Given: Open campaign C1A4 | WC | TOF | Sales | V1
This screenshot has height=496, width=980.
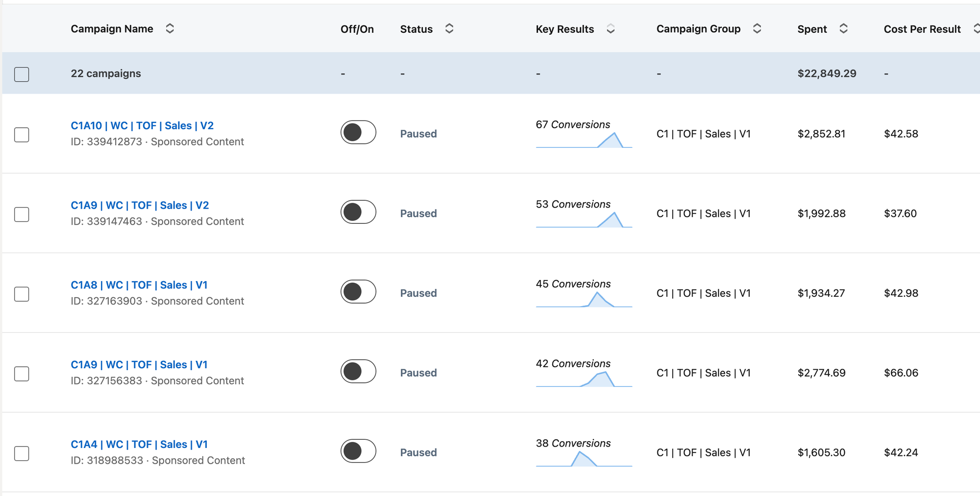Looking at the screenshot, I should click(139, 445).
